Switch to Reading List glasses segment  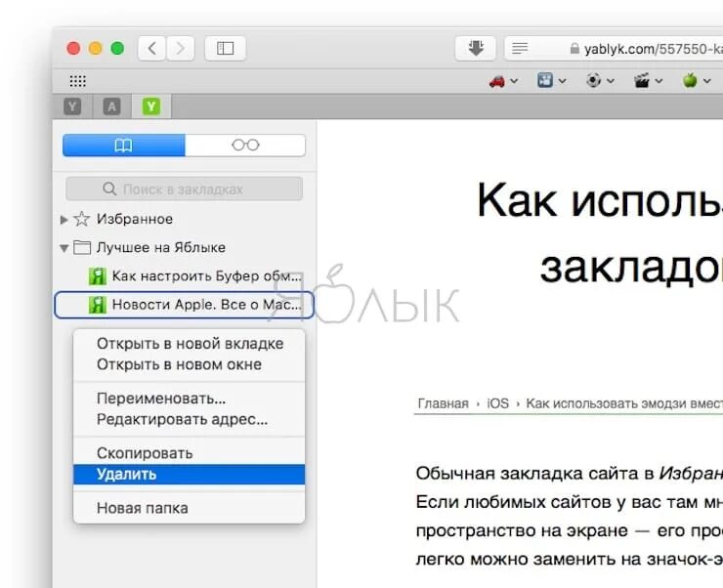pos(245,146)
